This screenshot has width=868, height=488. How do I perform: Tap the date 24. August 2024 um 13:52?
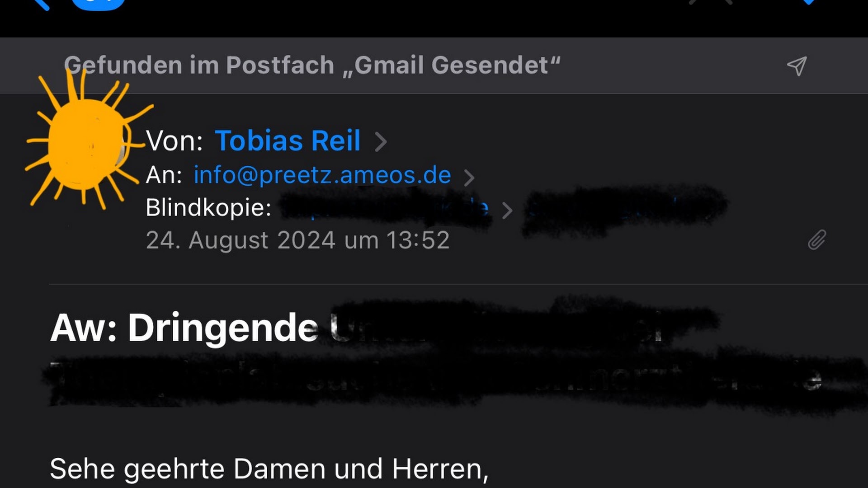coord(298,240)
